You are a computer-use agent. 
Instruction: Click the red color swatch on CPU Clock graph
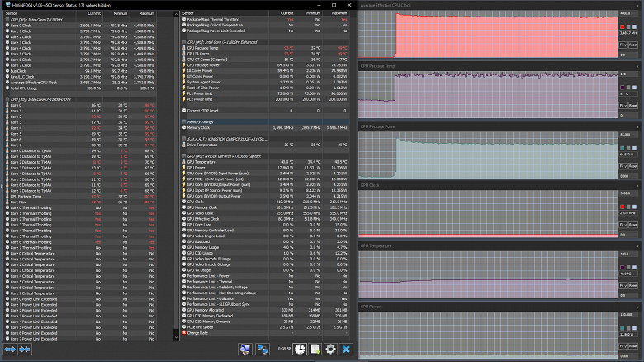(x=622, y=26)
